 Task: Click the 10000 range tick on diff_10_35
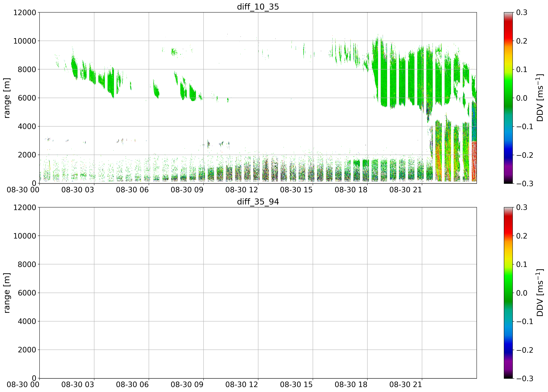click(x=25, y=41)
